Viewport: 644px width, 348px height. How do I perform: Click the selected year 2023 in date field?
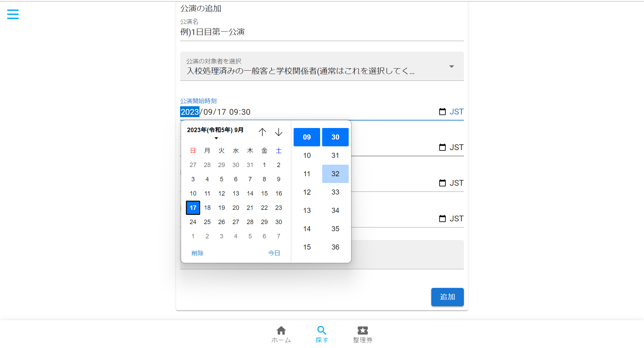[190, 112]
